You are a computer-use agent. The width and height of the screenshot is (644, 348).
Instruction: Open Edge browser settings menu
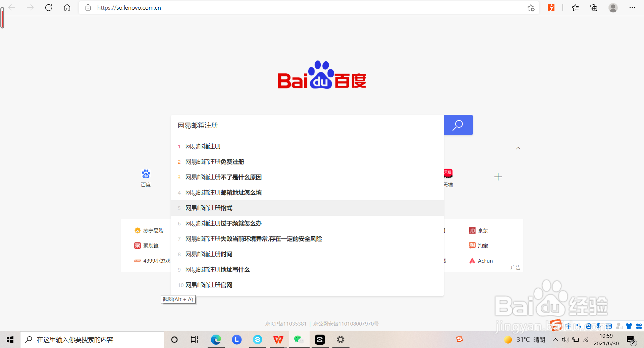(633, 7)
